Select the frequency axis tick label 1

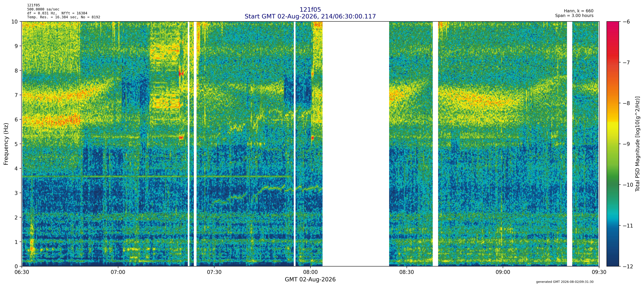point(16,242)
